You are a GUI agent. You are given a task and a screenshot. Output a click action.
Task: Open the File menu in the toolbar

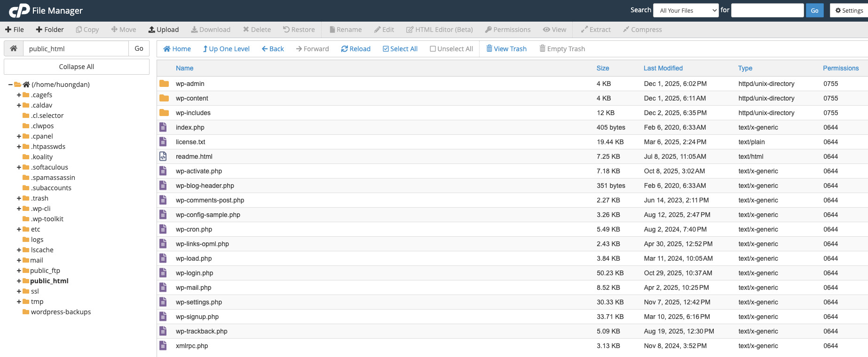[x=15, y=30]
